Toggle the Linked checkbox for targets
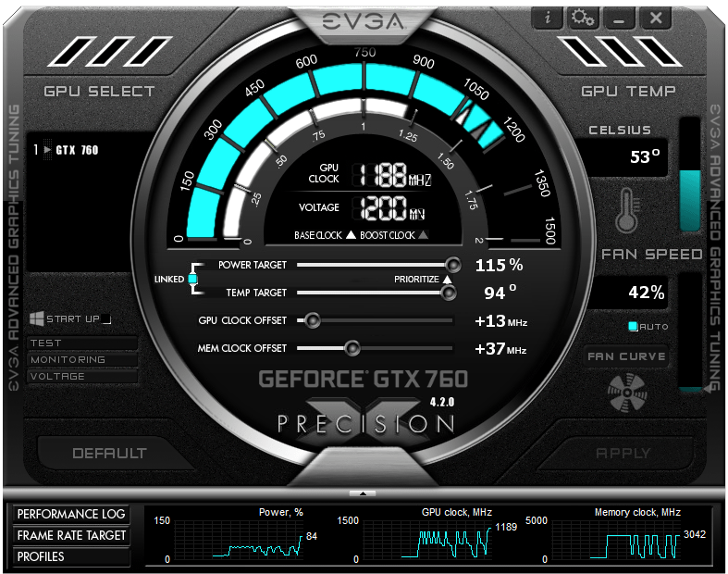 pos(192,279)
